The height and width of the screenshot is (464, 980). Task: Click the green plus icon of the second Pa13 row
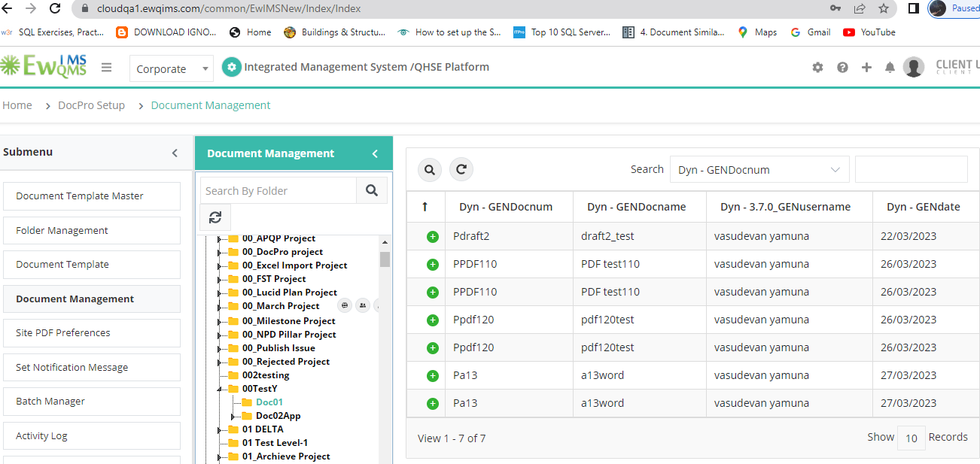433,404
